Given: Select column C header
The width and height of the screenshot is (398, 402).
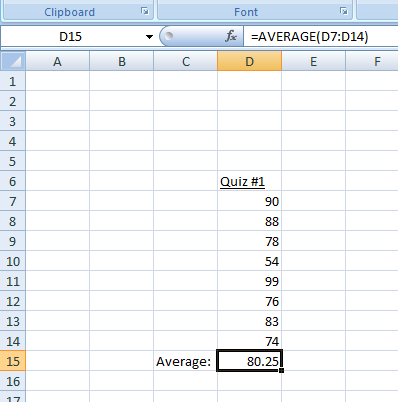Looking at the screenshot, I should click(186, 61).
